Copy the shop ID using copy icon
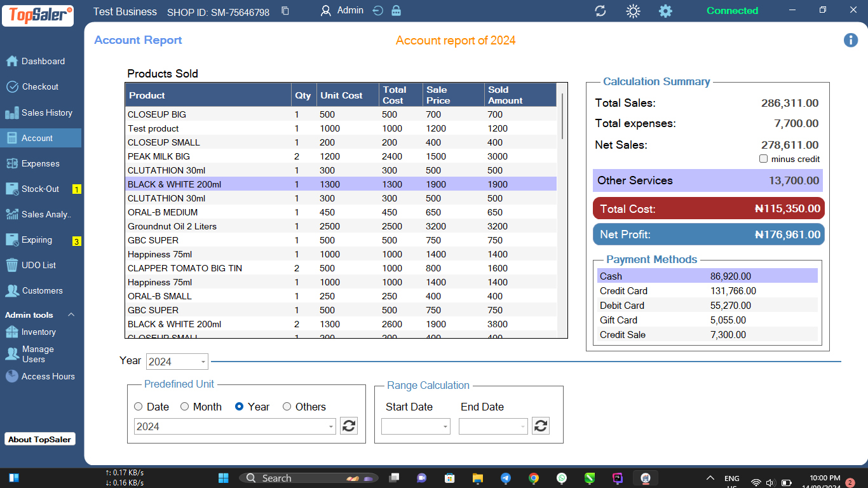 285,11
